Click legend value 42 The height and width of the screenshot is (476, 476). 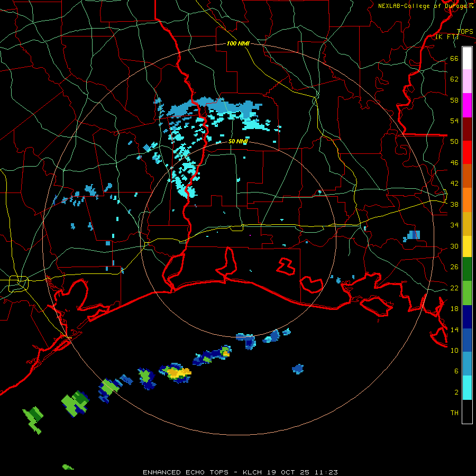coord(454,184)
